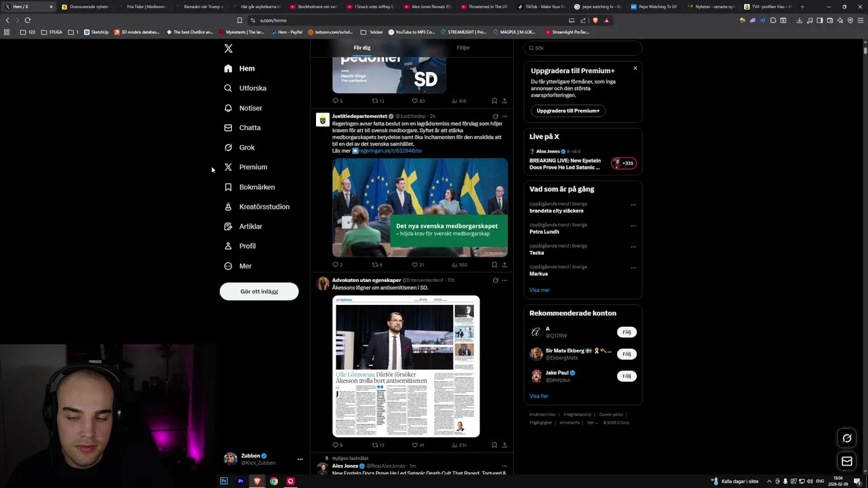Open the floating Grok button

(x=847, y=439)
